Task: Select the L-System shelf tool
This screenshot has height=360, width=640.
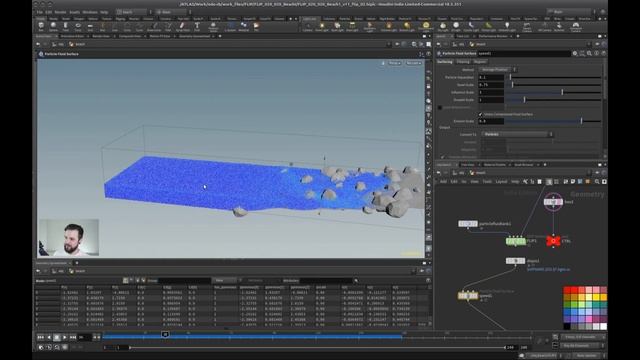Action: 230,27
